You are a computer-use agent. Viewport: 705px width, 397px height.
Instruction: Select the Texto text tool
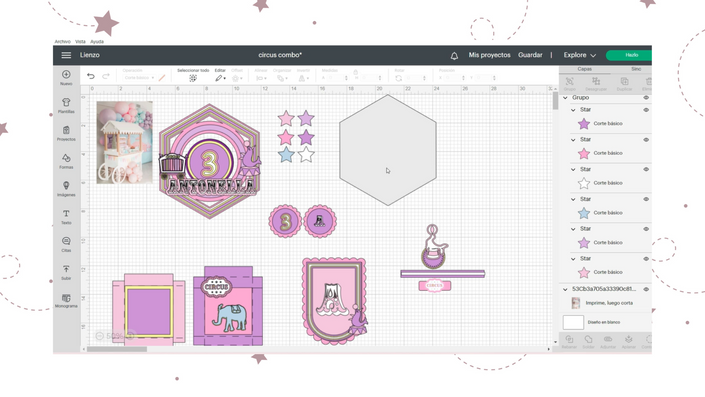(x=66, y=217)
